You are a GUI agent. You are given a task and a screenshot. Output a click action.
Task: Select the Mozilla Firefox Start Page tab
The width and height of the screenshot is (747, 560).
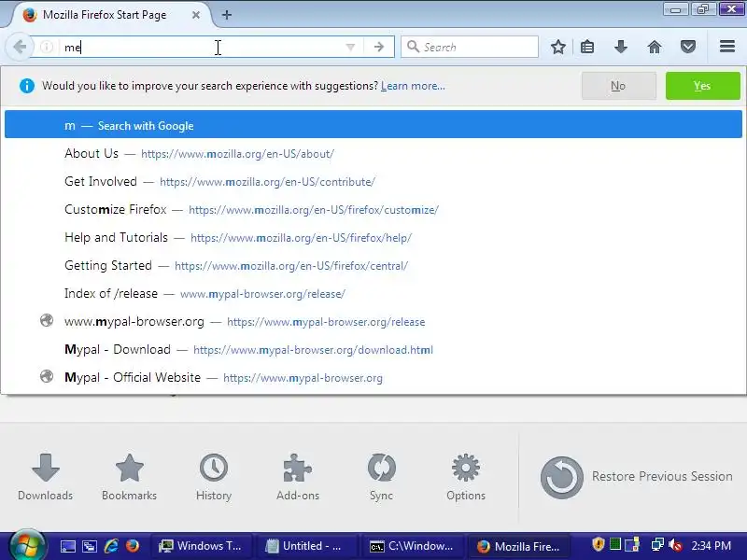click(x=111, y=15)
